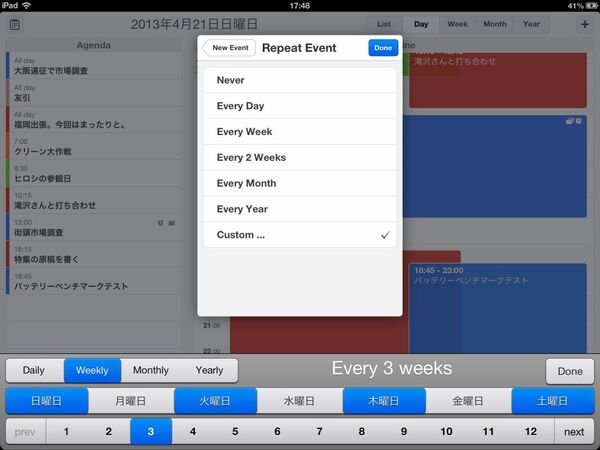Open agenda item 大阪遠征で市場調査
Screen dimensions: 600x450
(94, 66)
